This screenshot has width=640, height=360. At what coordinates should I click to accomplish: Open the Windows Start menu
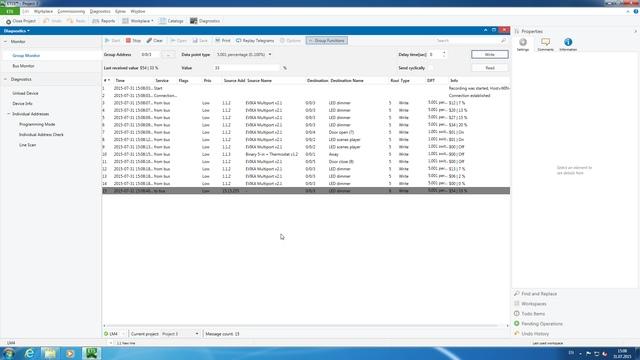click(9, 353)
